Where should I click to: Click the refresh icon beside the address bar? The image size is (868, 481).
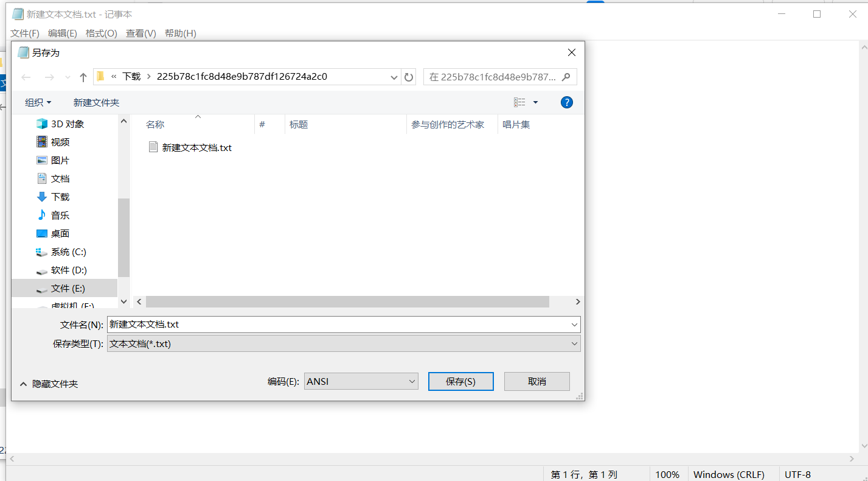(x=408, y=77)
